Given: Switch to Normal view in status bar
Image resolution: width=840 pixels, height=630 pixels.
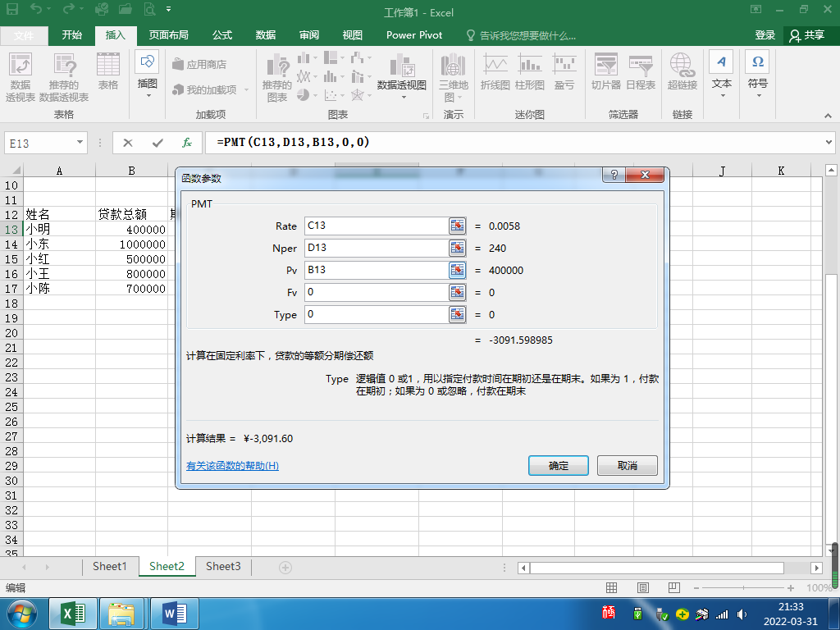Looking at the screenshot, I should click(611, 587).
